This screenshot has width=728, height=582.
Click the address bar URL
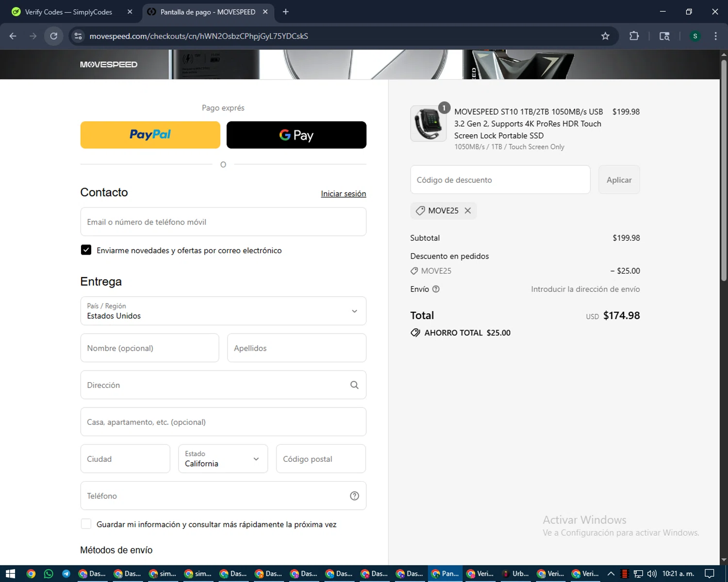click(x=199, y=36)
